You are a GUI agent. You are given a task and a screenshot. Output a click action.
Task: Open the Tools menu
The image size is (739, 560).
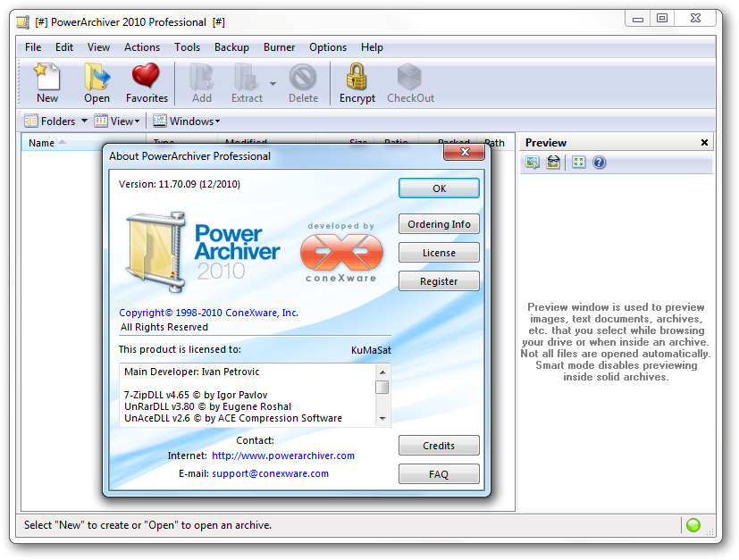(x=187, y=47)
